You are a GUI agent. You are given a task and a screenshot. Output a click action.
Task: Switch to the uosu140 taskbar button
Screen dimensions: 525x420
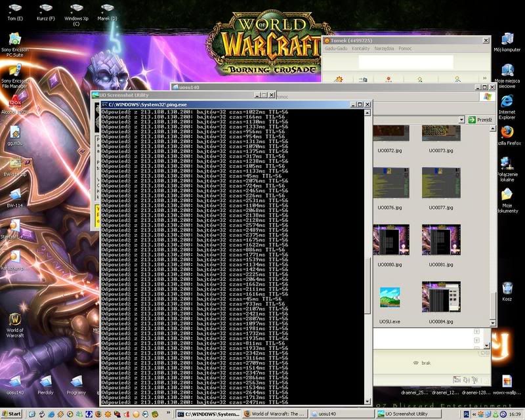click(341, 414)
